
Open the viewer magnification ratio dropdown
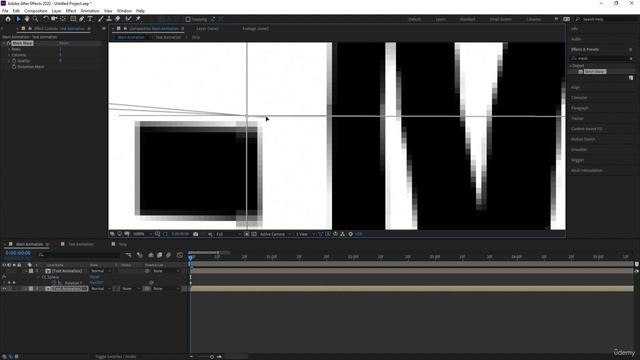(x=142, y=234)
